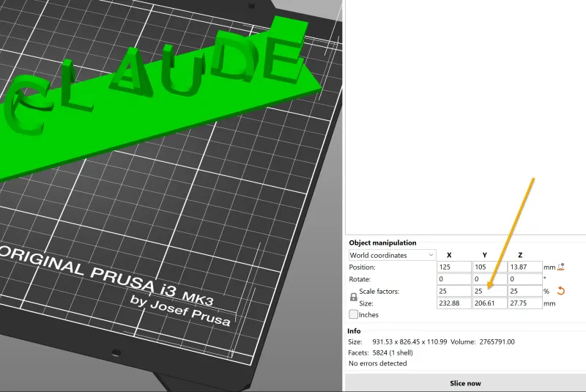
Task: Click the Rotate X input field
Action: coord(453,278)
